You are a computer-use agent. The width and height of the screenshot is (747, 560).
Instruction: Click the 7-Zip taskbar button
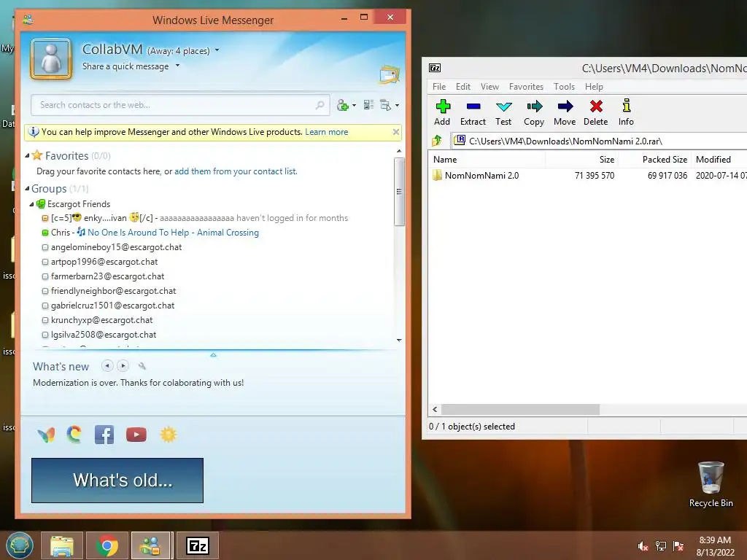[198, 545]
